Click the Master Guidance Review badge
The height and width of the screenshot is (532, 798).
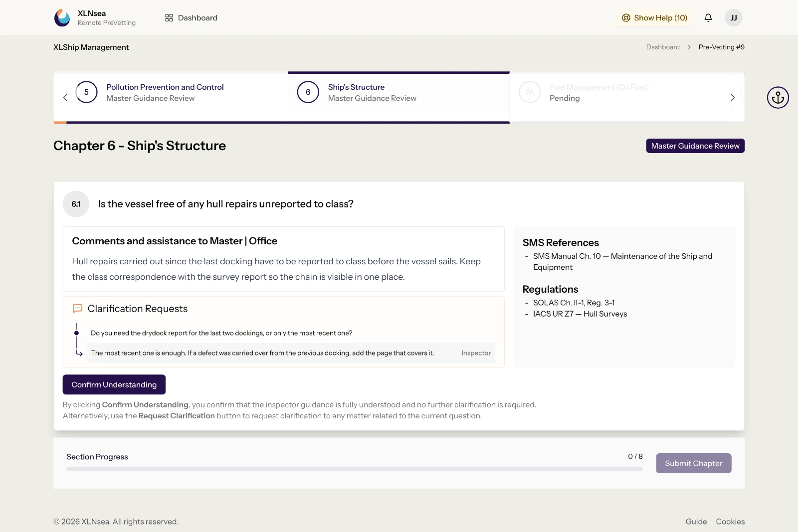(x=695, y=146)
